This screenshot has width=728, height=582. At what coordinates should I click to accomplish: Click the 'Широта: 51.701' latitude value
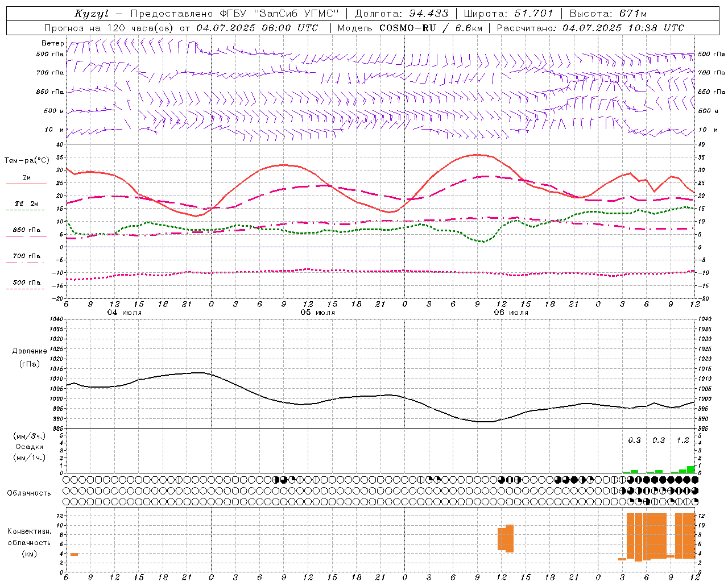(508, 14)
